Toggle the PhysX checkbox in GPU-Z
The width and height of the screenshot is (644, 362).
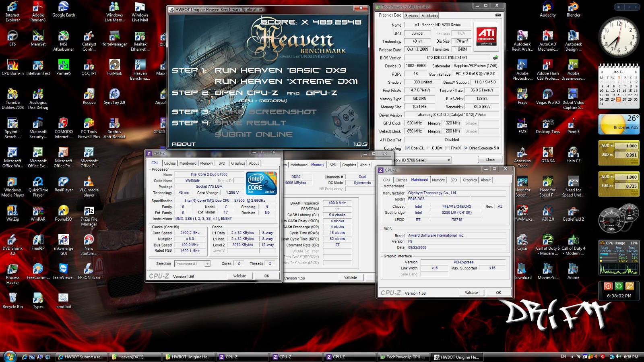click(448, 148)
